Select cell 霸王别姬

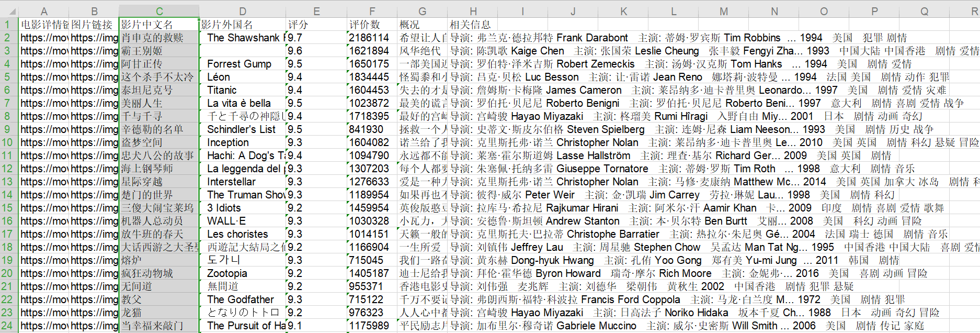[x=159, y=50]
